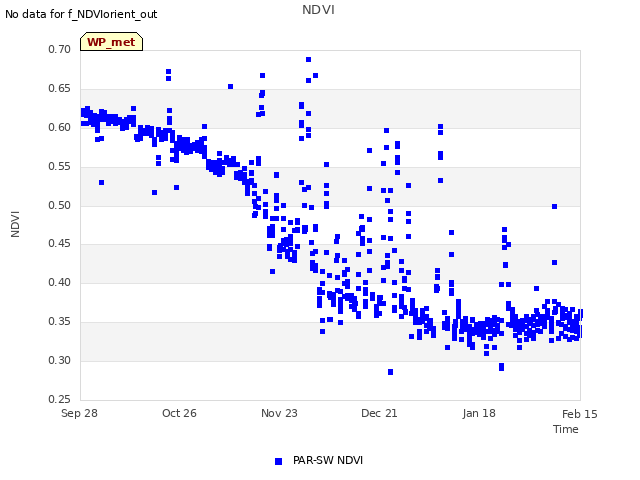640x480 pixels.
Task: Click the lowest data point below 0.30 in mid-December
Action: [390, 372]
